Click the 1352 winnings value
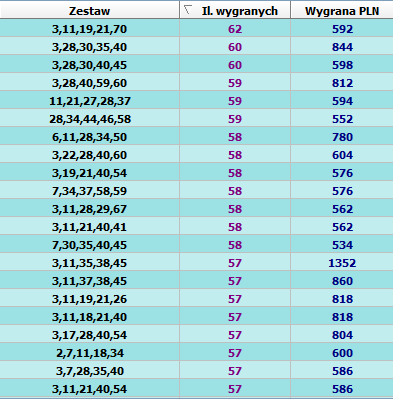The image size is (393, 399). click(x=342, y=263)
